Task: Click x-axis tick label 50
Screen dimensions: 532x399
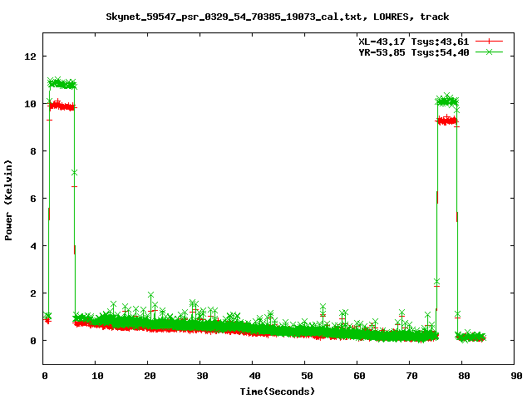Action: (x=307, y=376)
